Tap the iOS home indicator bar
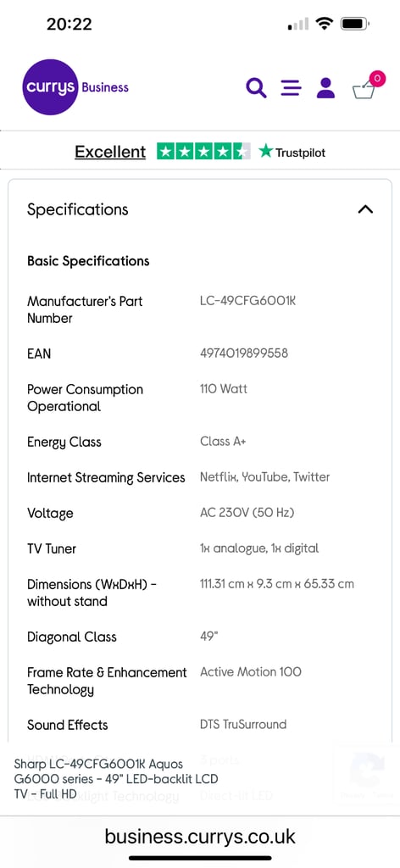The width and height of the screenshot is (400, 868). [x=200, y=858]
